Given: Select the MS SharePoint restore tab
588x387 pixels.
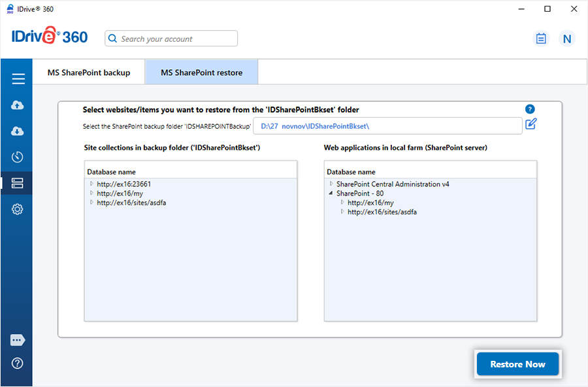Looking at the screenshot, I should point(201,73).
